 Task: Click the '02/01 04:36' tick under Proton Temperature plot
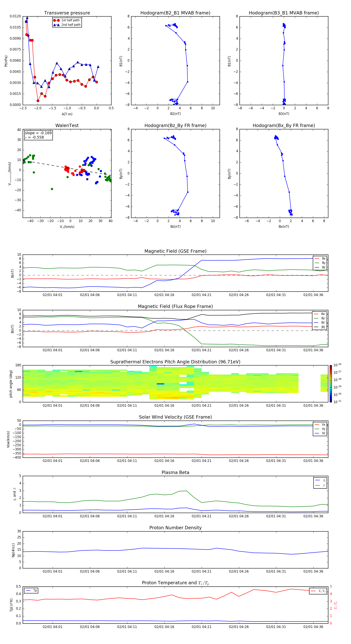[313, 627]
